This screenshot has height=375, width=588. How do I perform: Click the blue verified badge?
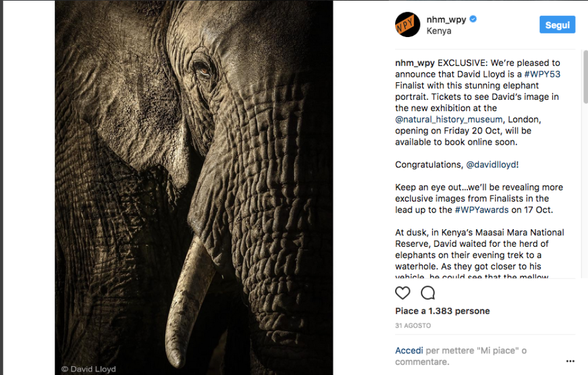click(473, 19)
